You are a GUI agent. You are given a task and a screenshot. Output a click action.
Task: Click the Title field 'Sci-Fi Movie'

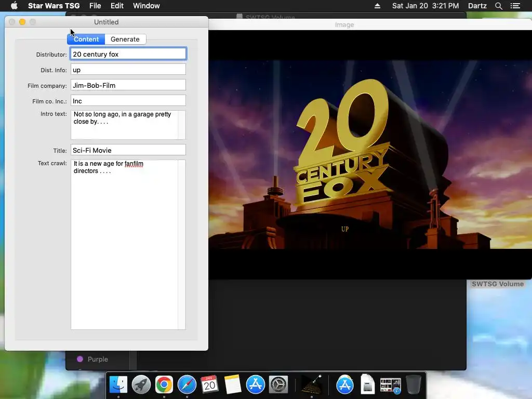(x=128, y=150)
